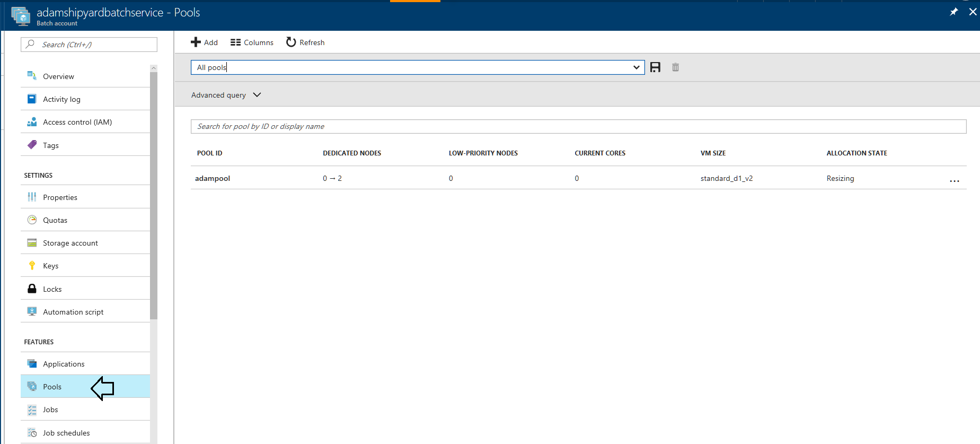The height and width of the screenshot is (444, 980).
Task: Click the Current Cores column header
Action: click(600, 153)
